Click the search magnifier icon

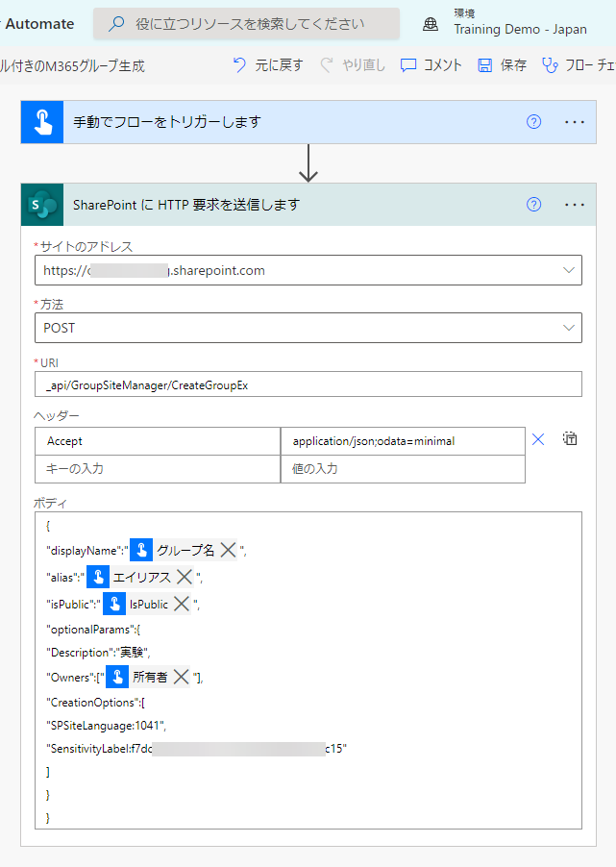[116, 24]
